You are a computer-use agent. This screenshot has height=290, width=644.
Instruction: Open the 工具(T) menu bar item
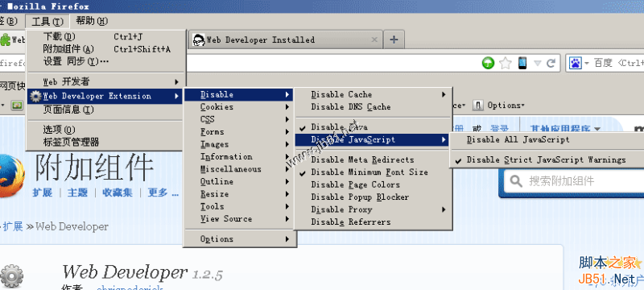pyautogui.click(x=47, y=22)
